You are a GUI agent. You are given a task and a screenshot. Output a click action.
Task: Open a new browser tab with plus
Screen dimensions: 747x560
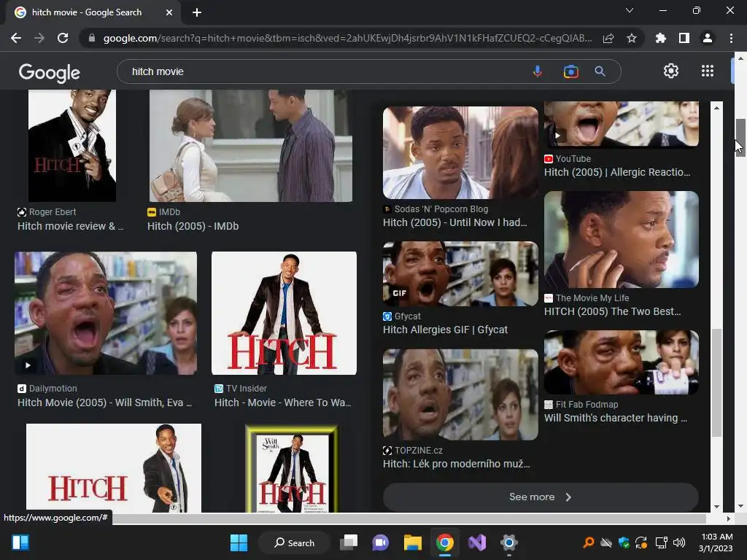[197, 12]
